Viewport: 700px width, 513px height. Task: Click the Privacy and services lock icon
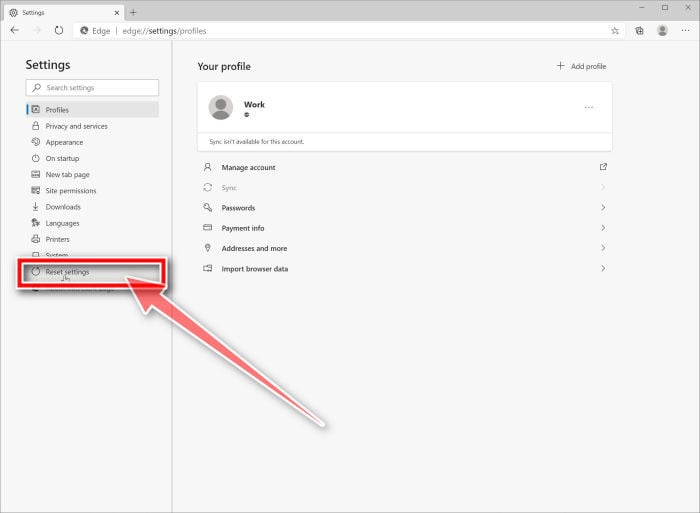pos(36,126)
